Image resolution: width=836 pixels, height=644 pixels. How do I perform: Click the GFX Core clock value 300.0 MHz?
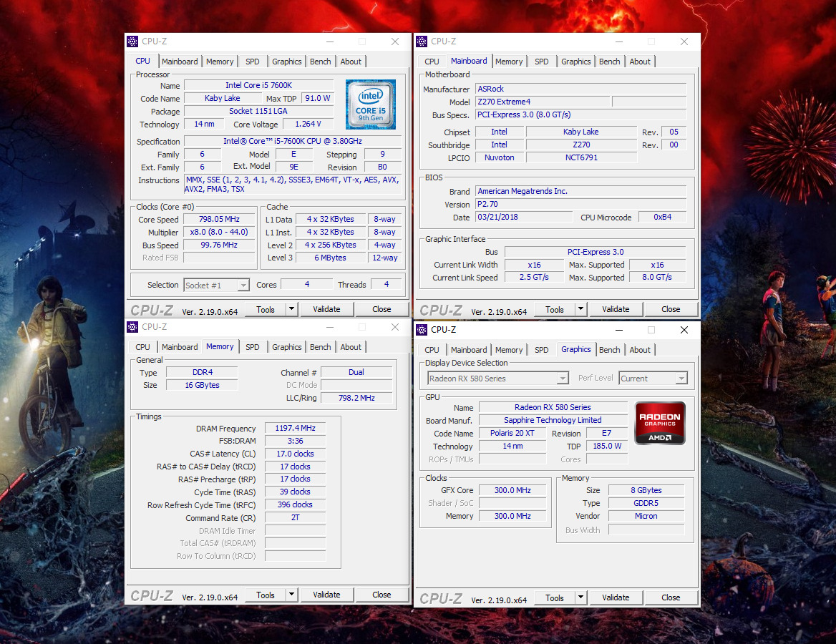coord(512,490)
